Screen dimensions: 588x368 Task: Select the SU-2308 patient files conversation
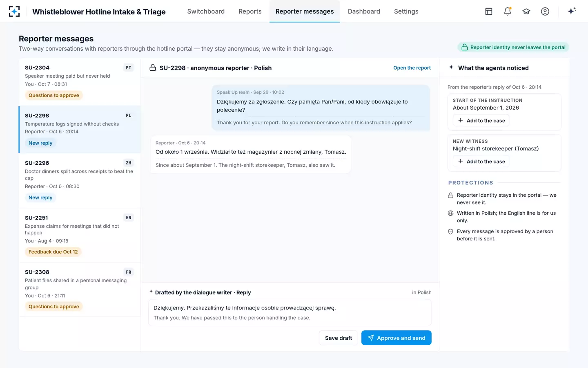[x=80, y=289]
